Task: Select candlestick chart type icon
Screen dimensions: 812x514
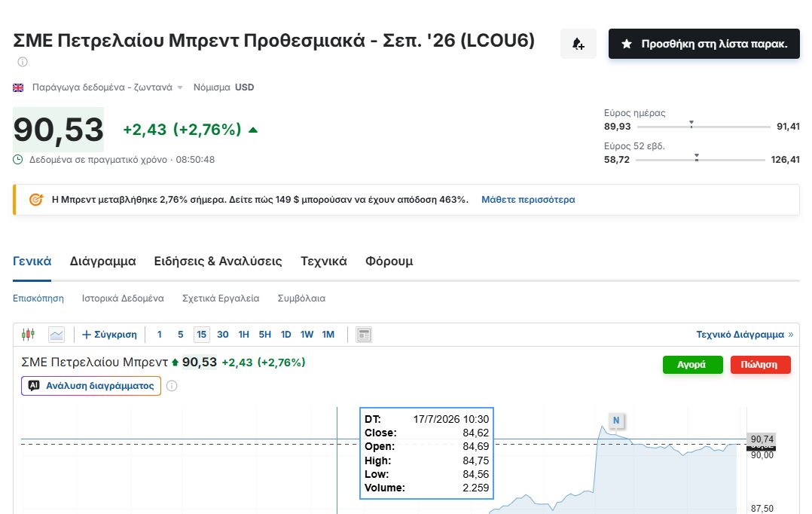Action: (28, 334)
